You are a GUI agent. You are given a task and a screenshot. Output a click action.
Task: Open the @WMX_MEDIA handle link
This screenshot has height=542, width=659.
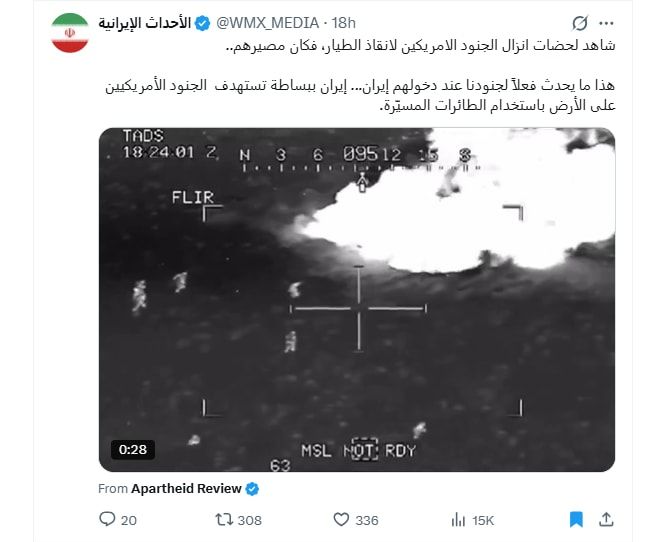[x=267, y=23]
